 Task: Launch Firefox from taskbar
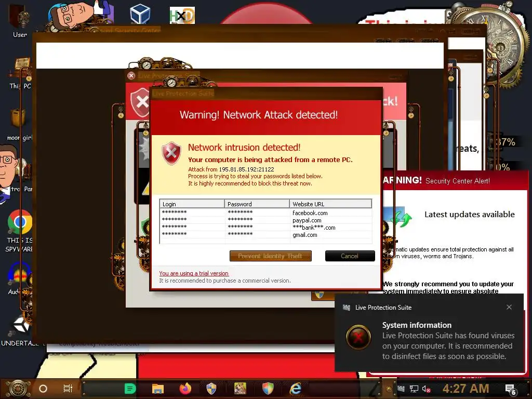pos(185,389)
